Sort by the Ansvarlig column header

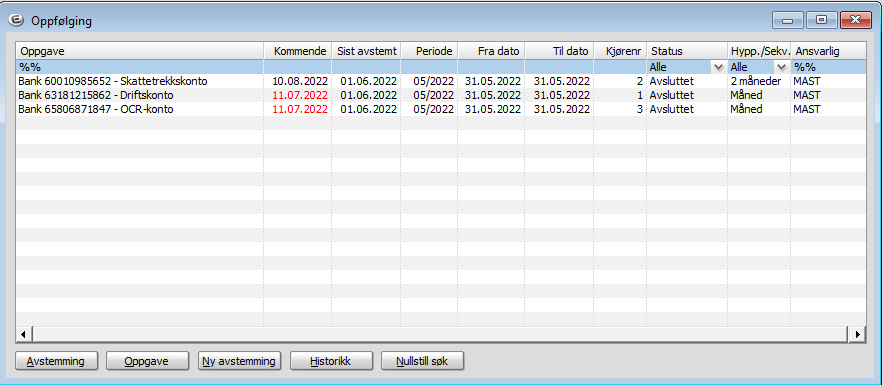(828, 51)
